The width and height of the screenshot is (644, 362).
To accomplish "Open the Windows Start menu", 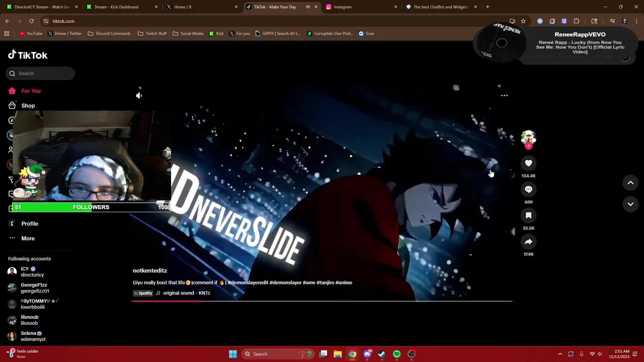I will point(233,354).
